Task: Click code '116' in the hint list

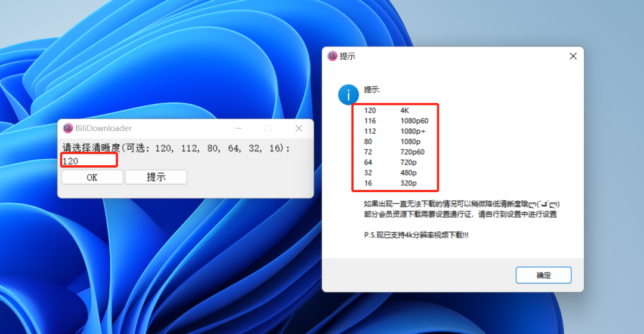Action: [370, 121]
